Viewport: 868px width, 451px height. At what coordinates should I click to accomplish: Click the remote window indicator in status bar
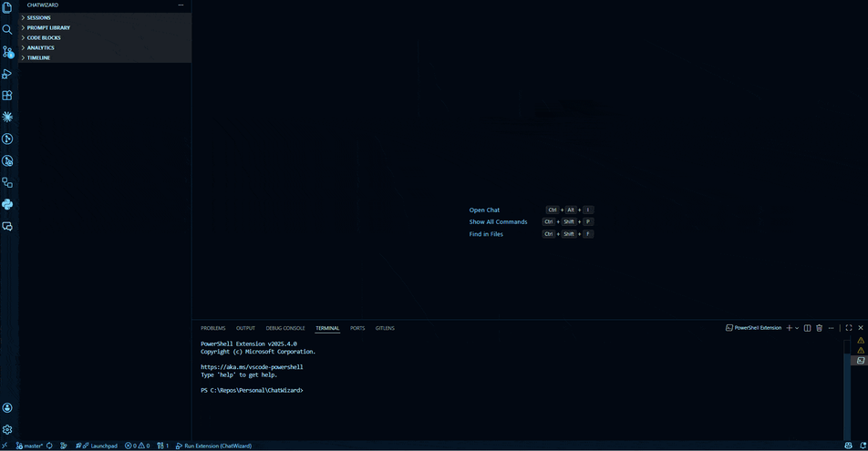point(5,446)
